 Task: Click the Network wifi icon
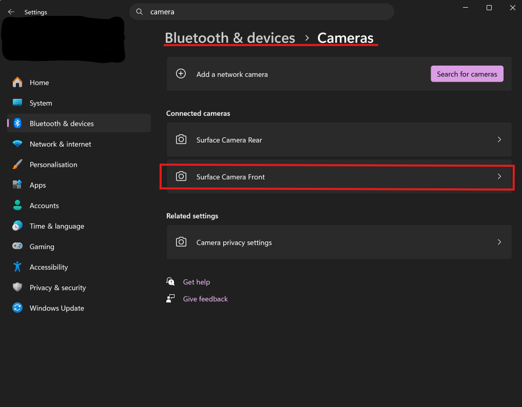17,144
